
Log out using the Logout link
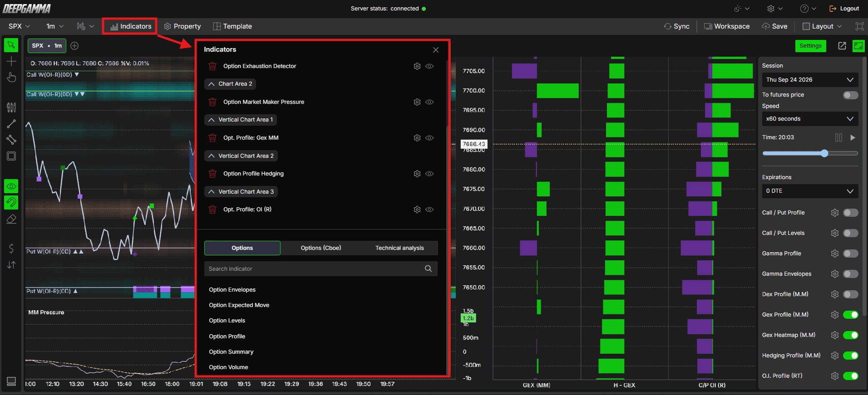844,9
